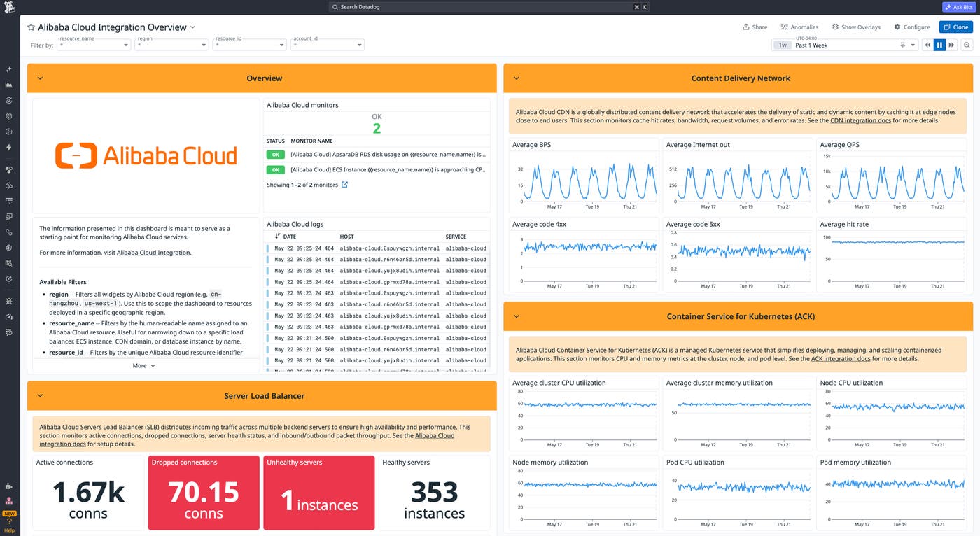Open the Configure settings

911,27
